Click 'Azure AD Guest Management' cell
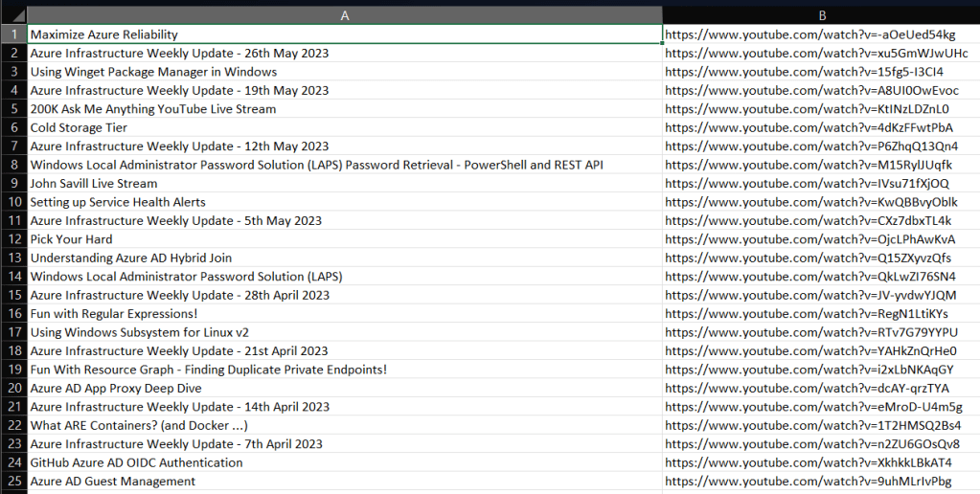This screenshot has width=980, height=494. (x=112, y=481)
